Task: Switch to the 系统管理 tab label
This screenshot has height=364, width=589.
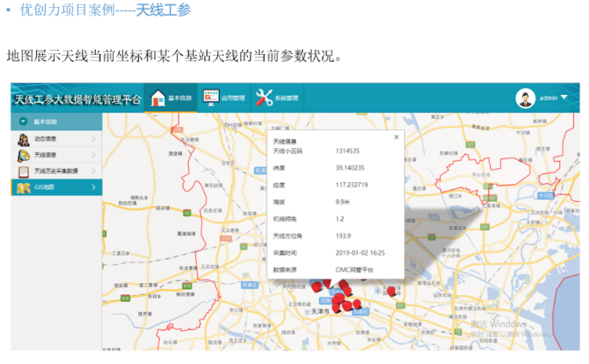Action: click(286, 98)
